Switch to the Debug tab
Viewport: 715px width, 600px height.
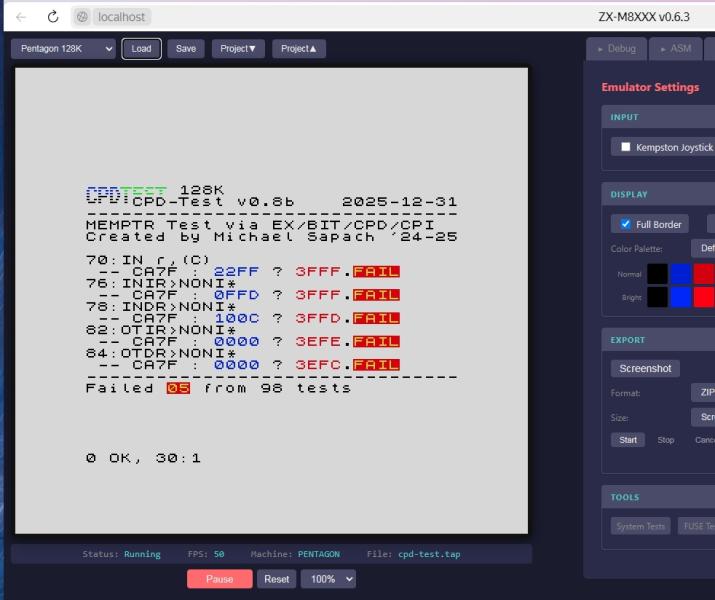point(616,48)
